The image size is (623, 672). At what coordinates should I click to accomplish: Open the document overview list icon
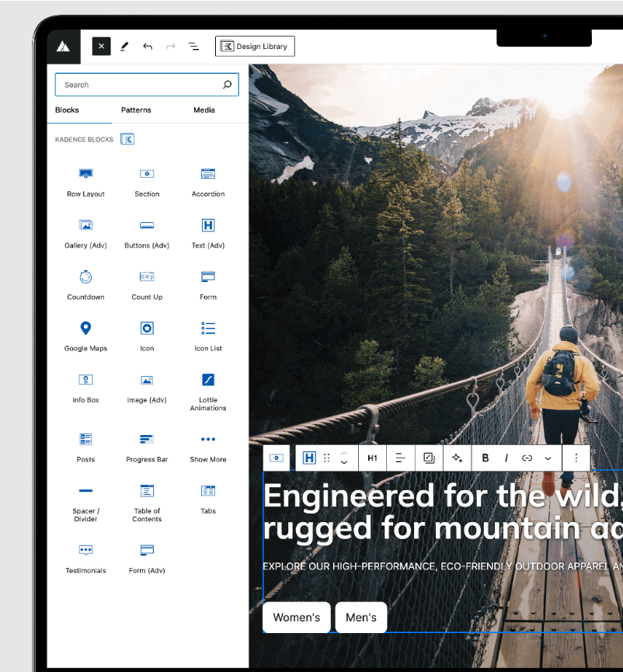click(x=193, y=46)
